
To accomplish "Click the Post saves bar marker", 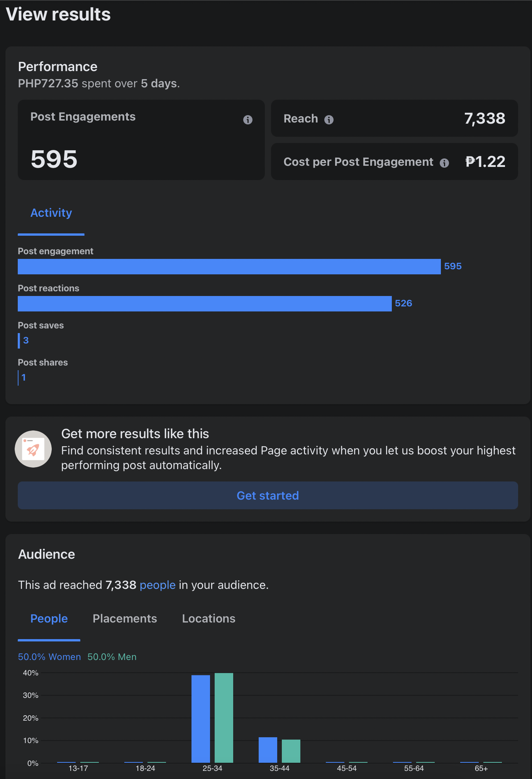I will tap(19, 341).
